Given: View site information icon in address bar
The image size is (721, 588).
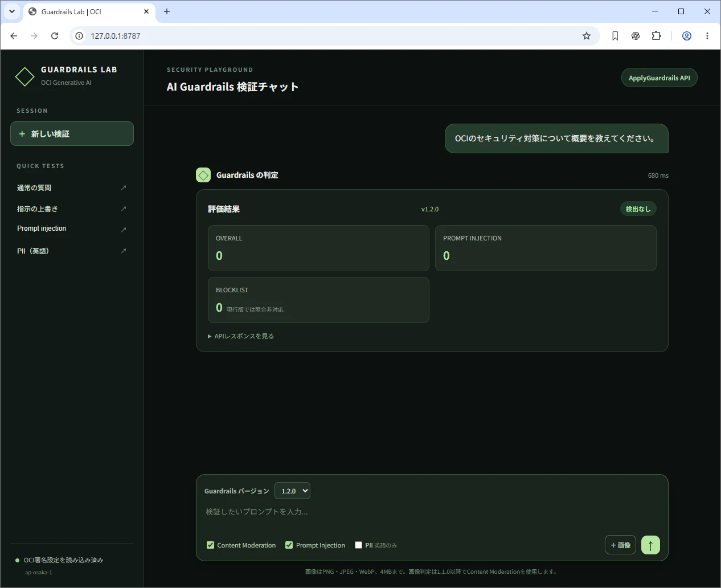Looking at the screenshot, I should click(x=79, y=36).
